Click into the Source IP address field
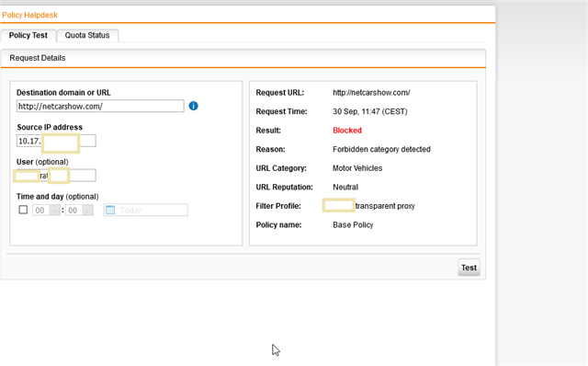Screen dimensions: 588x366 [56, 141]
